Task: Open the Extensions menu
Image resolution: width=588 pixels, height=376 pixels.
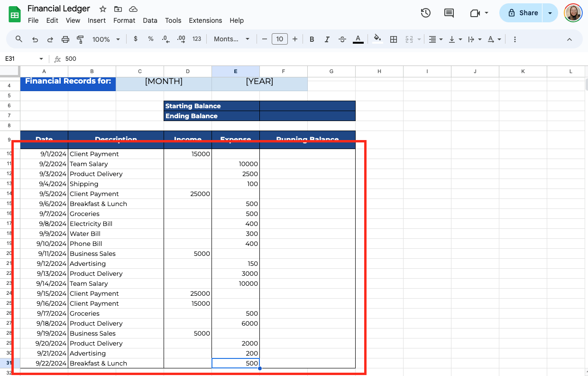Action: coord(205,20)
